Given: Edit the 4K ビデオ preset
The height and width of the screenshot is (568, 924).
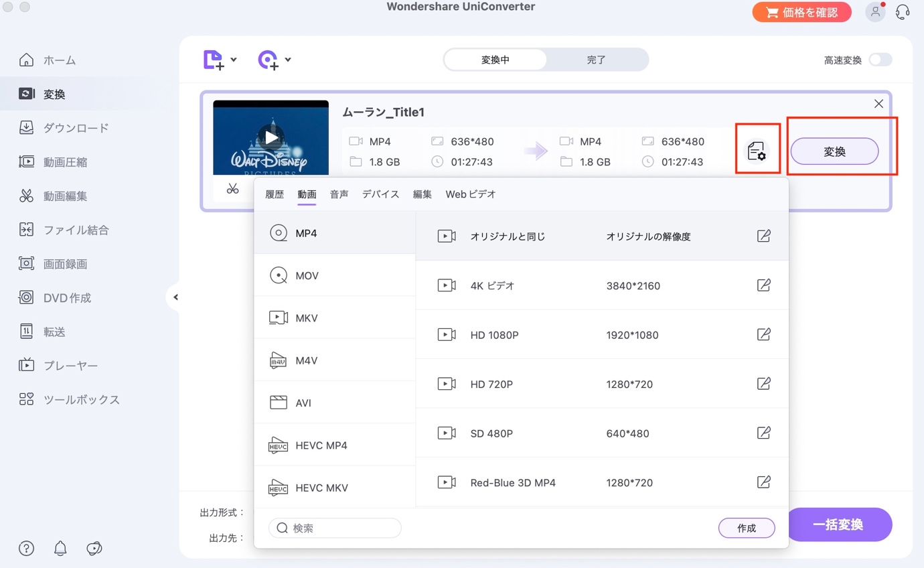Looking at the screenshot, I should [763, 285].
